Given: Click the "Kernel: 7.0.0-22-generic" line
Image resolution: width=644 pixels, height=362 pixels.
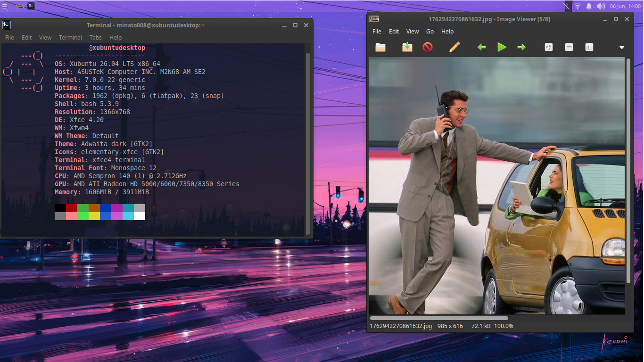Looking at the screenshot, I should (x=100, y=80).
